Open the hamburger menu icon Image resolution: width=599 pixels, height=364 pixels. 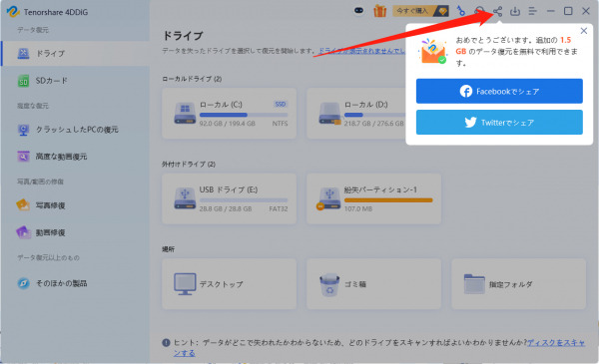[532, 11]
